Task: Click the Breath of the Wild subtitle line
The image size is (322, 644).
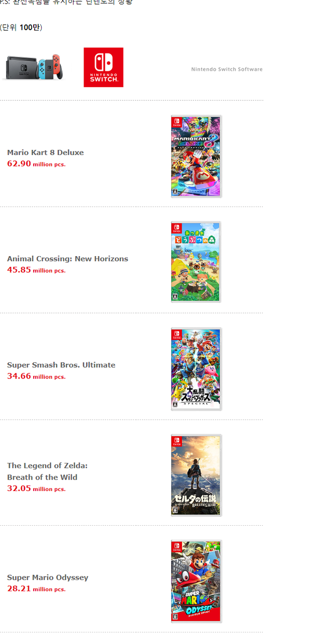Action: 42,477
